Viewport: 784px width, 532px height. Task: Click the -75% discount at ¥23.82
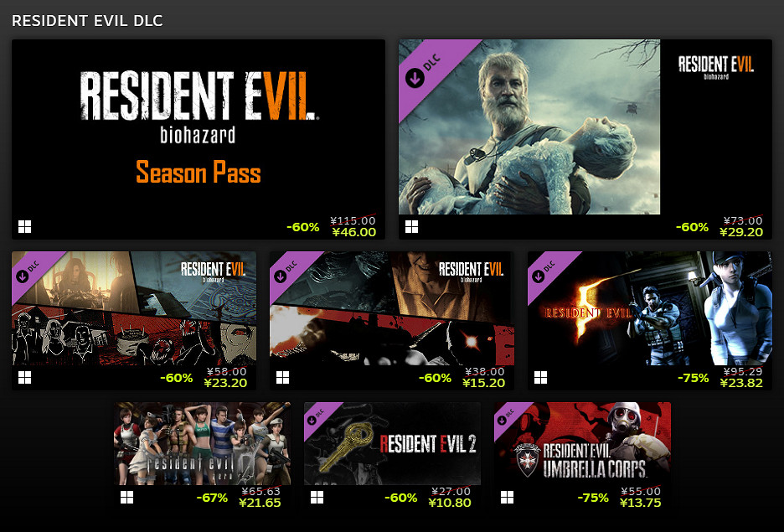tap(693, 378)
